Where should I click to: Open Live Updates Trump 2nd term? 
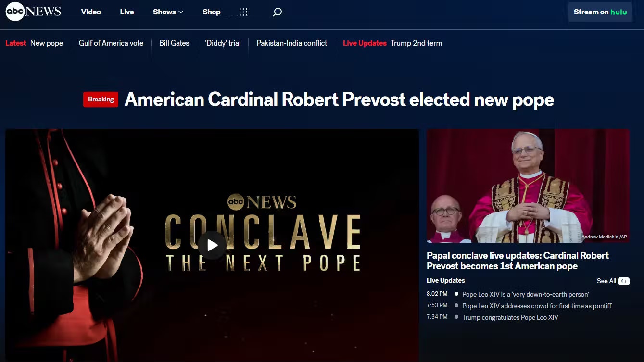click(x=392, y=43)
